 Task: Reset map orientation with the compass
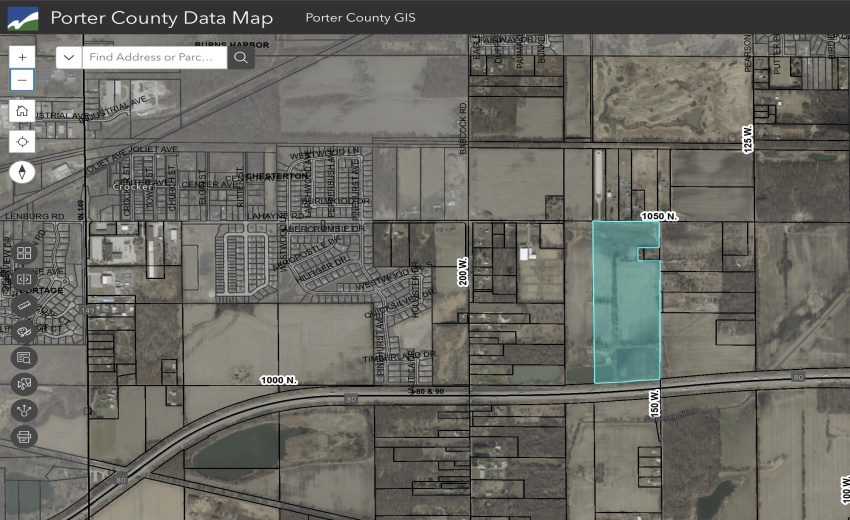(22, 172)
